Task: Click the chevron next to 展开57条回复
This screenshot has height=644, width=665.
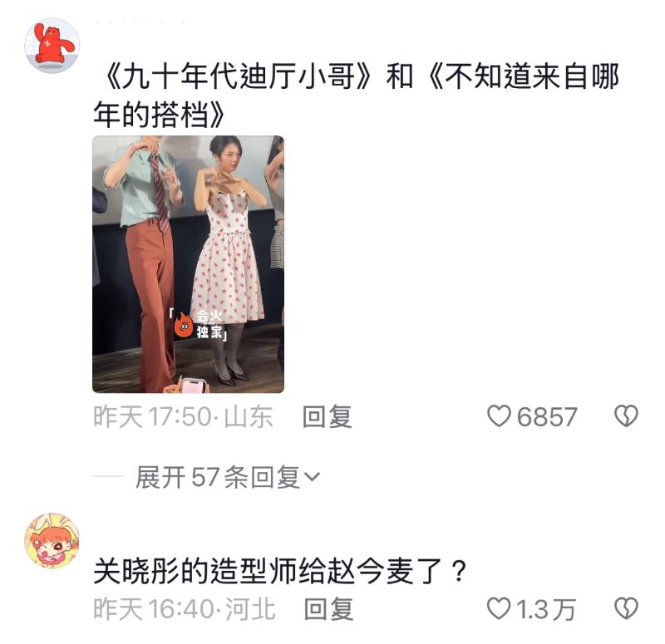Action: [x=313, y=477]
